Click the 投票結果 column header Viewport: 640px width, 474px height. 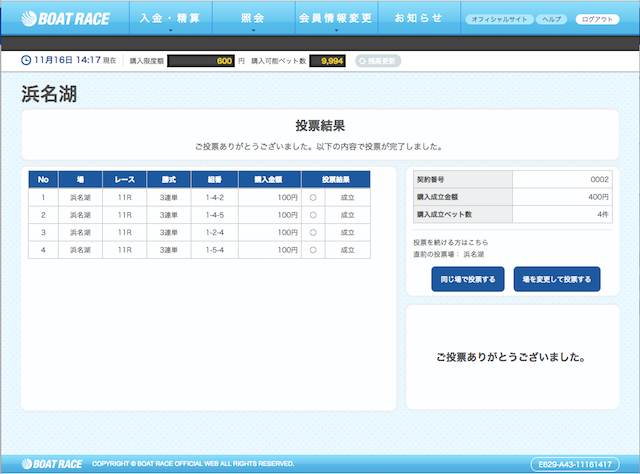336,180
